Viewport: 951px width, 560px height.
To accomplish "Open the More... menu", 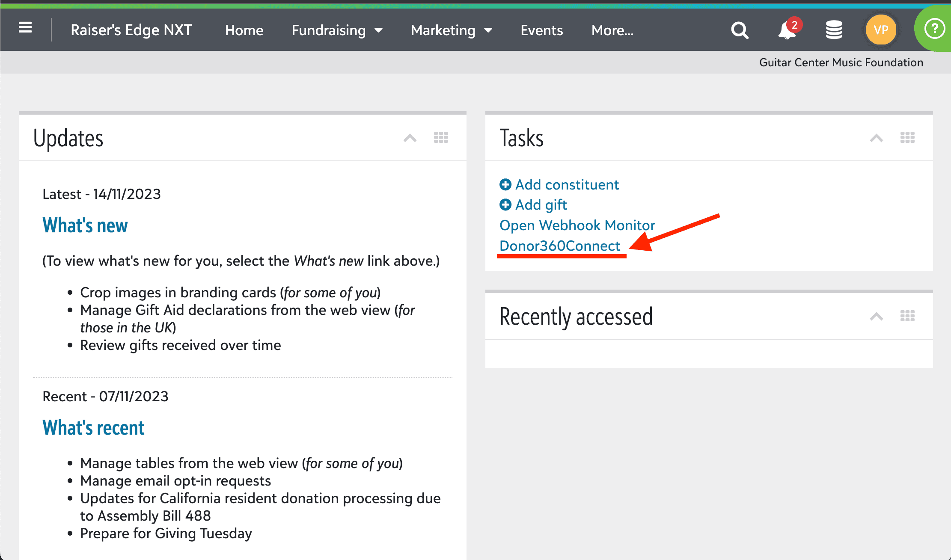I will point(612,30).
